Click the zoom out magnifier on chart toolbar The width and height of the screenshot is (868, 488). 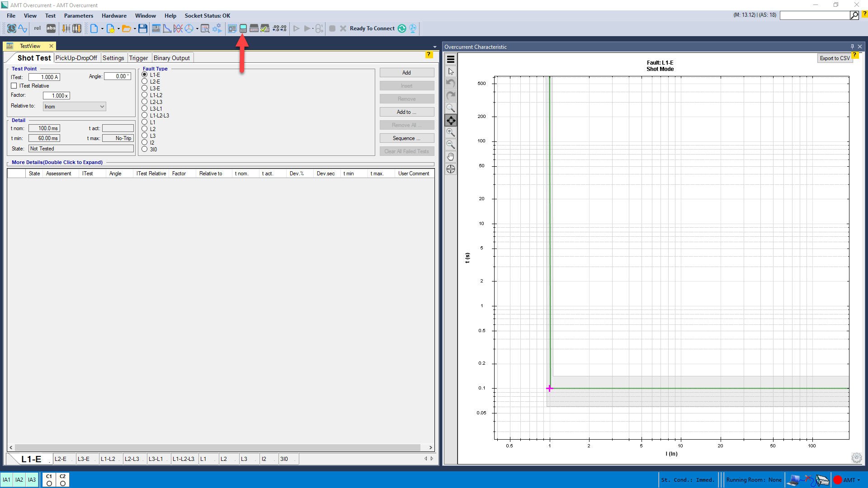[451, 145]
